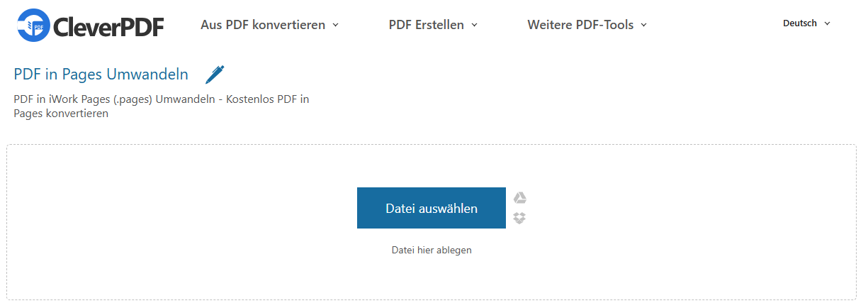Choose file from Google Drive icon

pos(520,198)
